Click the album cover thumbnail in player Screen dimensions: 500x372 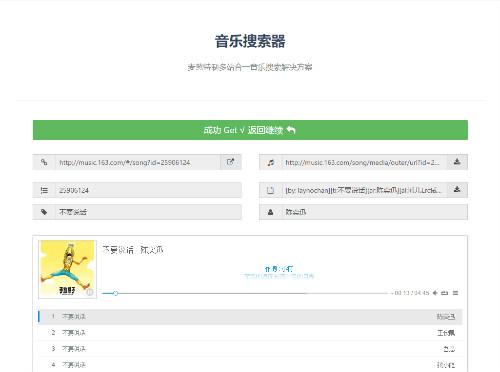point(67,269)
